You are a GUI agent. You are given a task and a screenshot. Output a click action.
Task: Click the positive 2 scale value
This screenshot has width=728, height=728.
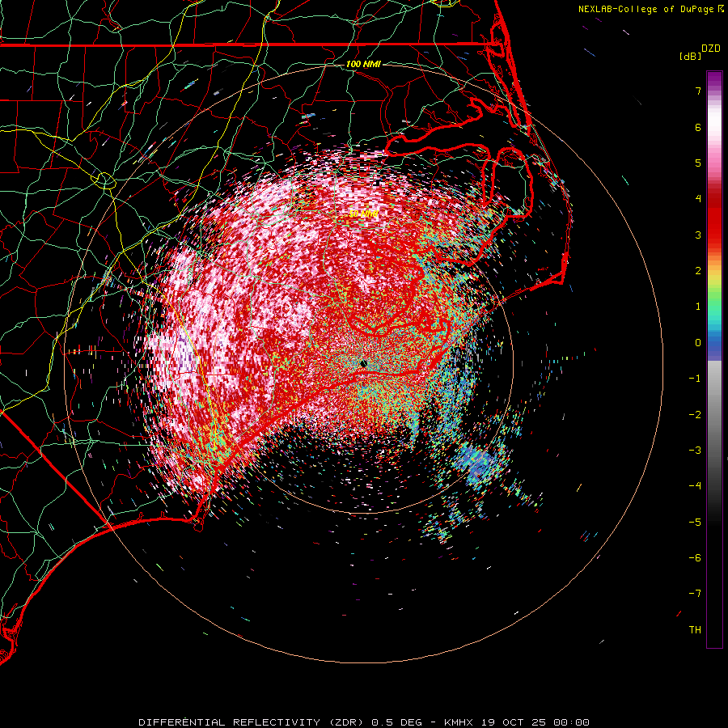[698, 271]
